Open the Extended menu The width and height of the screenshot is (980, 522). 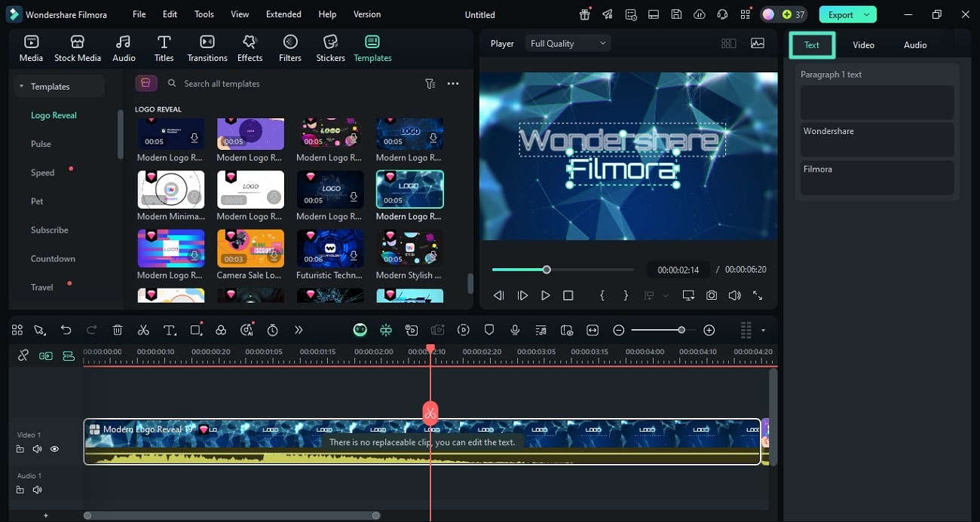point(283,14)
